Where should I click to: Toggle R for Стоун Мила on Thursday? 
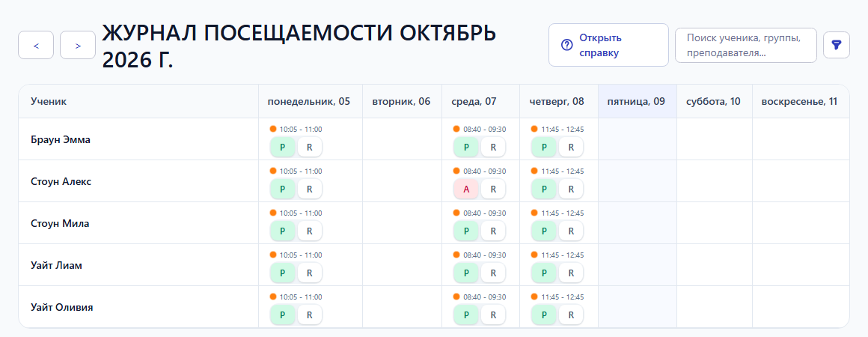(x=571, y=231)
